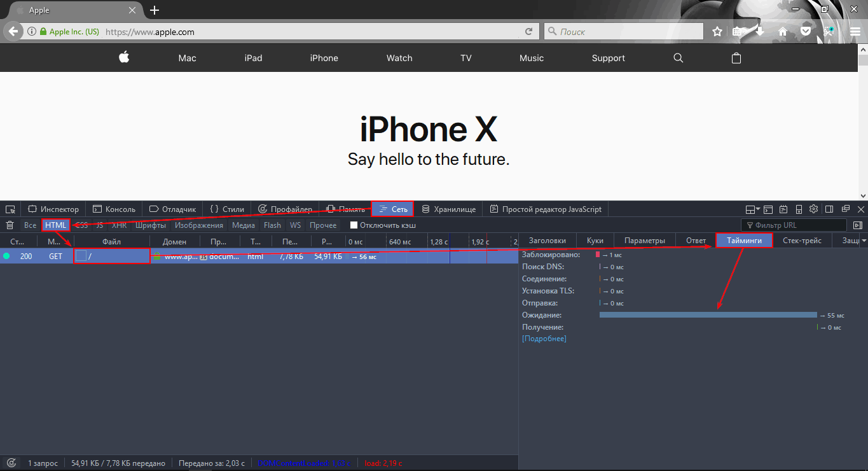Click the [Подробнее] timings link

click(x=544, y=339)
